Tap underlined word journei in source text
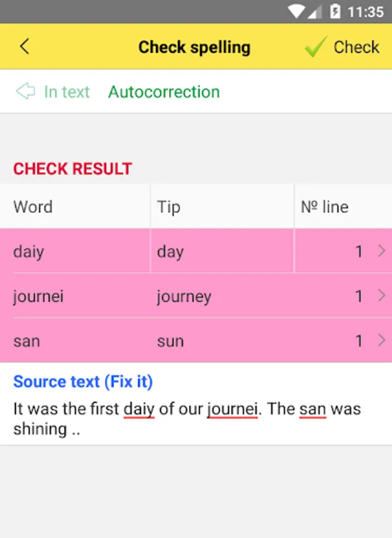Screen dimensions: 392x538 pos(232,409)
